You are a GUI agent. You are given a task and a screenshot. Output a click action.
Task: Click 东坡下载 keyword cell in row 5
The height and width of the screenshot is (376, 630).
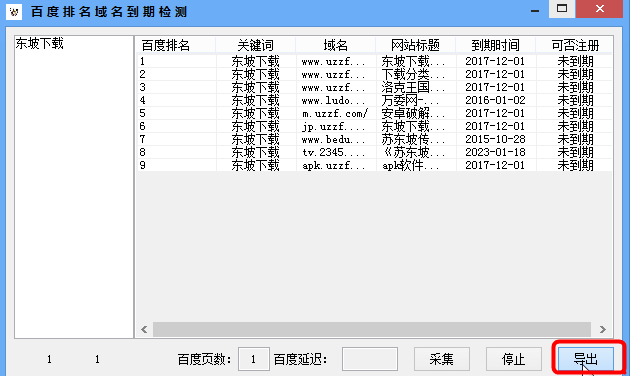pos(255,113)
